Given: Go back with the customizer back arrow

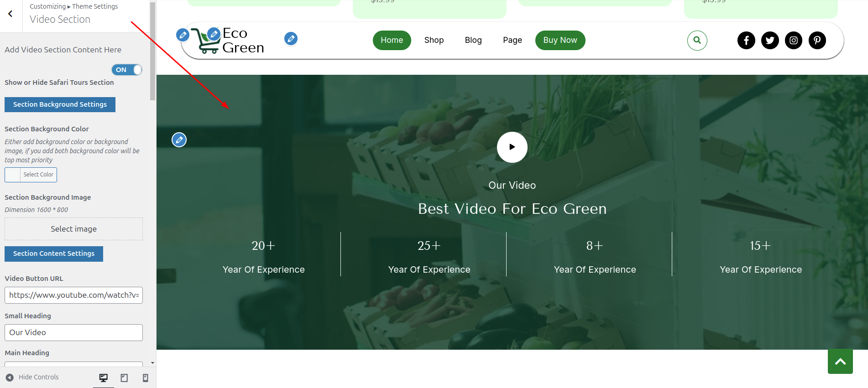Looking at the screenshot, I should tap(10, 14).
